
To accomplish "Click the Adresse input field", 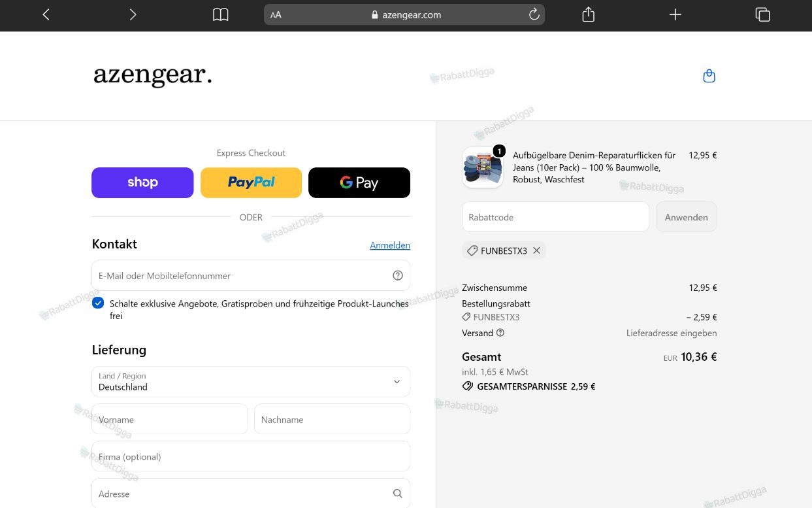I will coord(251,494).
